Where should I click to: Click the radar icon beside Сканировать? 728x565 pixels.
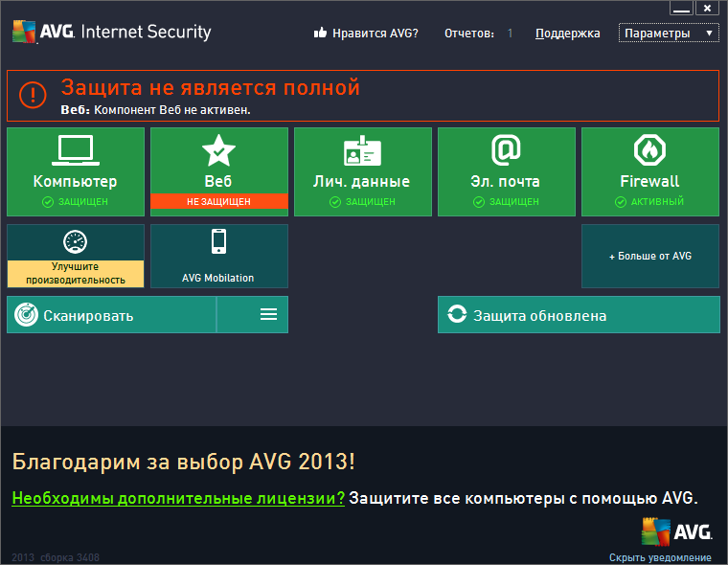point(26,315)
